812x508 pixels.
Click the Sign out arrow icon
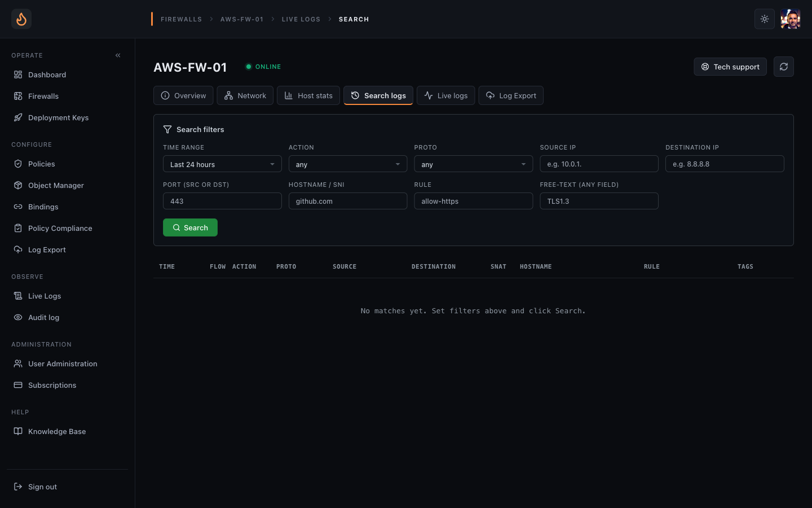18,487
